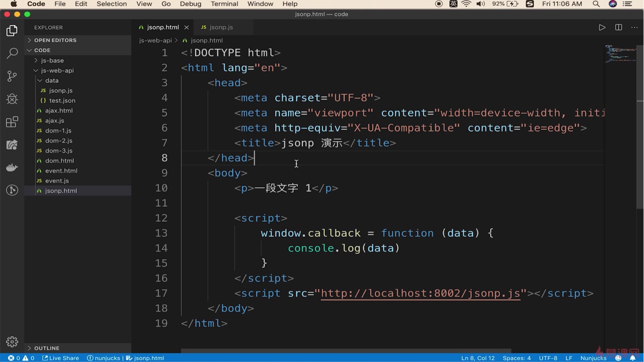Screen dimensions: 644x362
Task: Open the Search view in activity bar
Action: [x=12, y=53]
